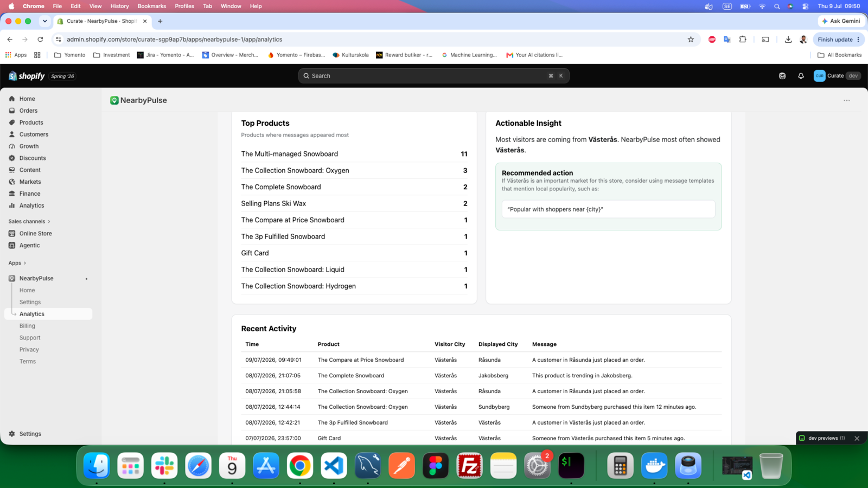Screen dimensions: 868x488
Task: Open NearbyPulse Billing page
Action: tap(27, 326)
